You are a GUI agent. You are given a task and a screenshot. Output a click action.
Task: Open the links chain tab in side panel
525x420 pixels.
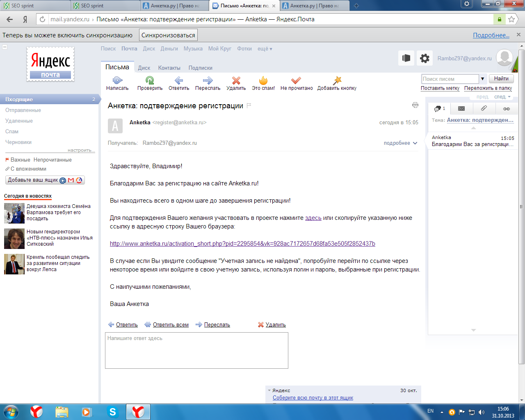507,108
